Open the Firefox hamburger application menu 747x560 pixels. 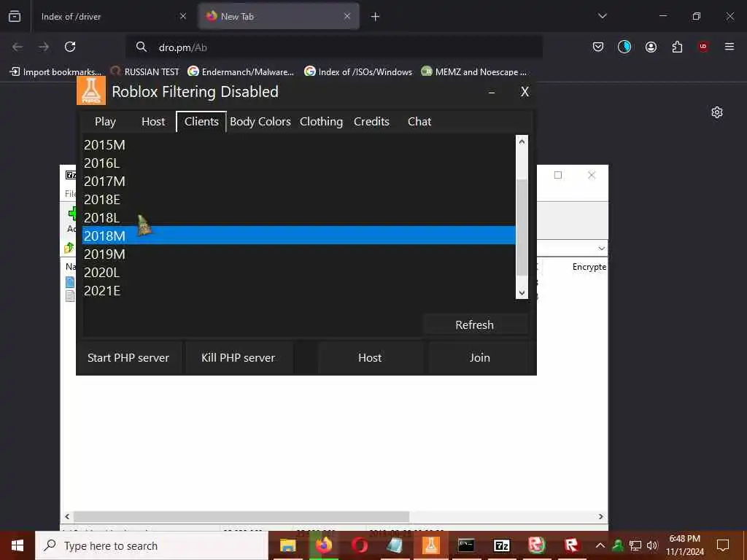(729, 47)
